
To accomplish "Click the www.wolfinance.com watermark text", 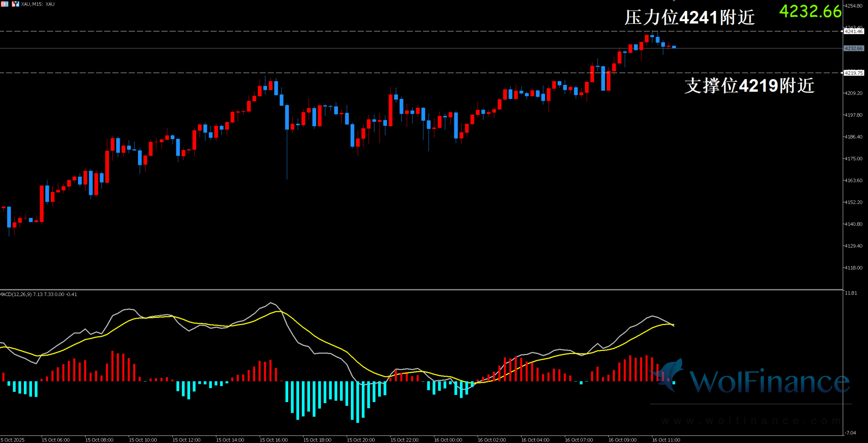I will pos(750,421).
